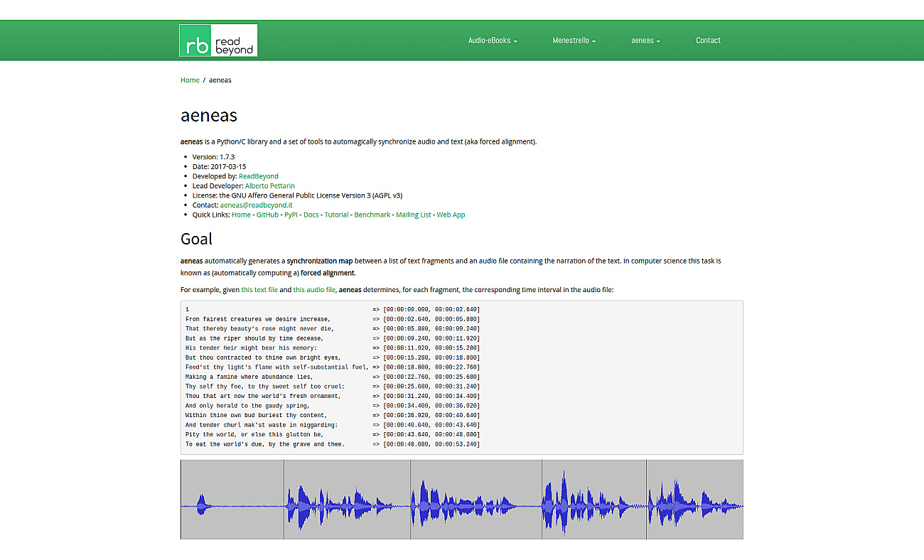The height and width of the screenshot is (560, 924).
Task: Click line 'Pity the world, or else this glutton be,'
Action: click(254, 434)
